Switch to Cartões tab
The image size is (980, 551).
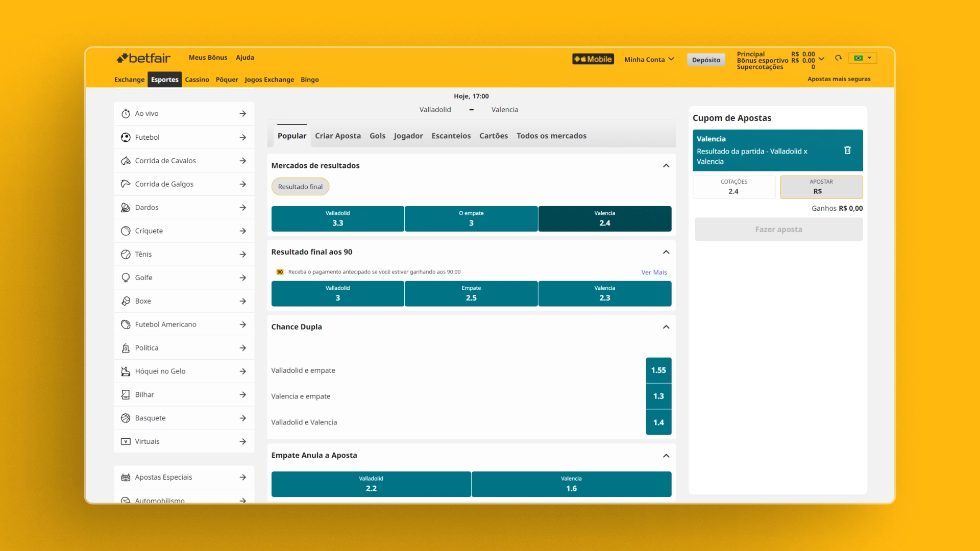(x=494, y=136)
